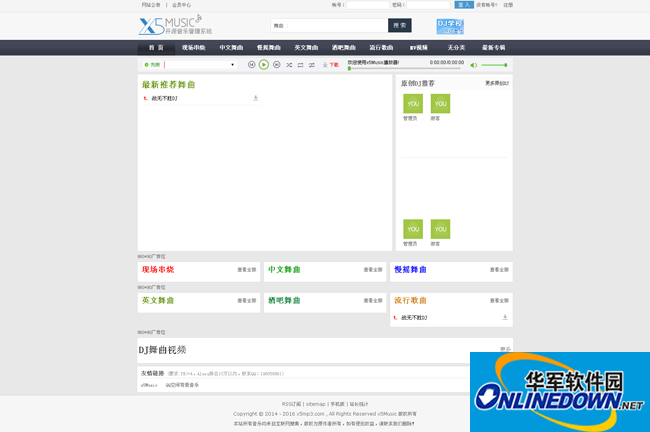Viewport: 650px width, 432px height.
Task: Download 战无不胜DJ in 最新推荐舞曲 list
Action: tap(255, 98)
